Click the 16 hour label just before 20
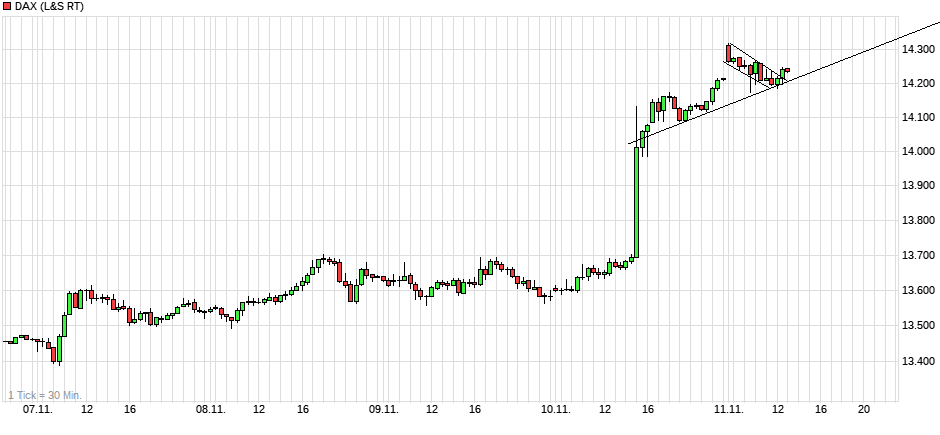 tap(821, 409)
